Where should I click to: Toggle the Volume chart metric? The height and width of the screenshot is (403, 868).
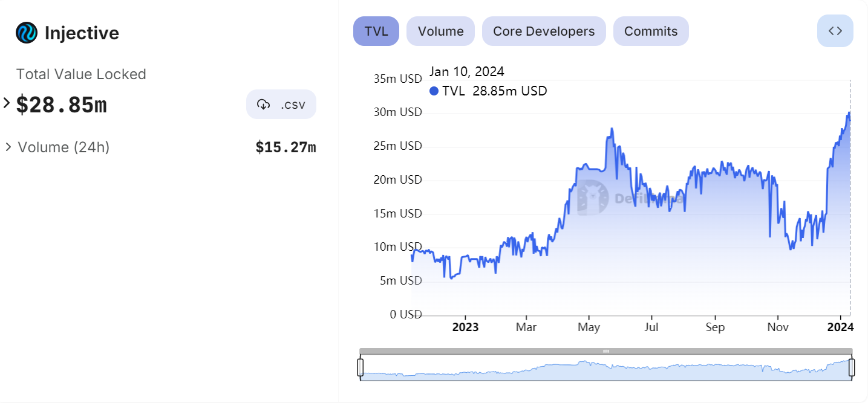click(x=440, y=31)
